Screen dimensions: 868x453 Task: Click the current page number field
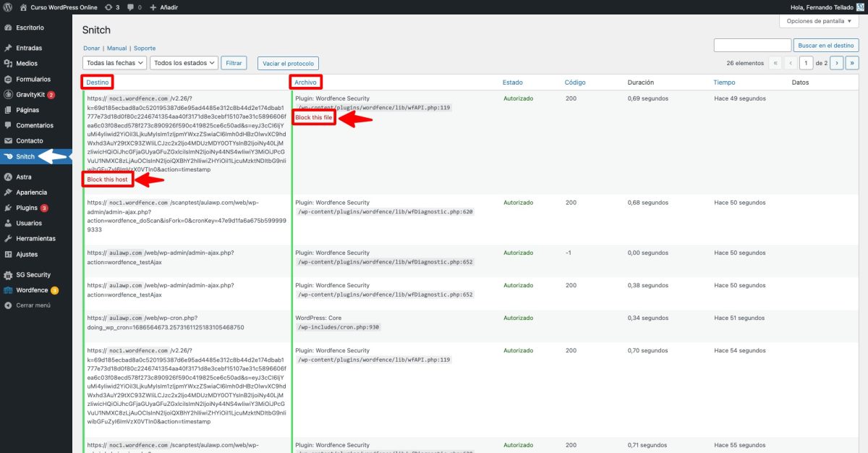[806, 63]
